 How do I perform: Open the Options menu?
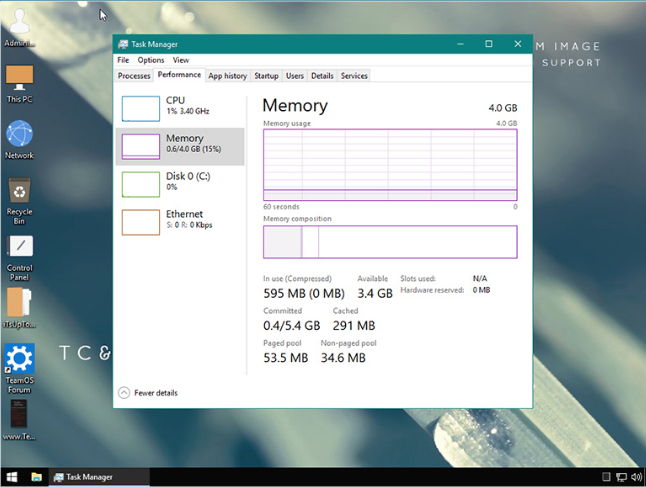(151, 60)
